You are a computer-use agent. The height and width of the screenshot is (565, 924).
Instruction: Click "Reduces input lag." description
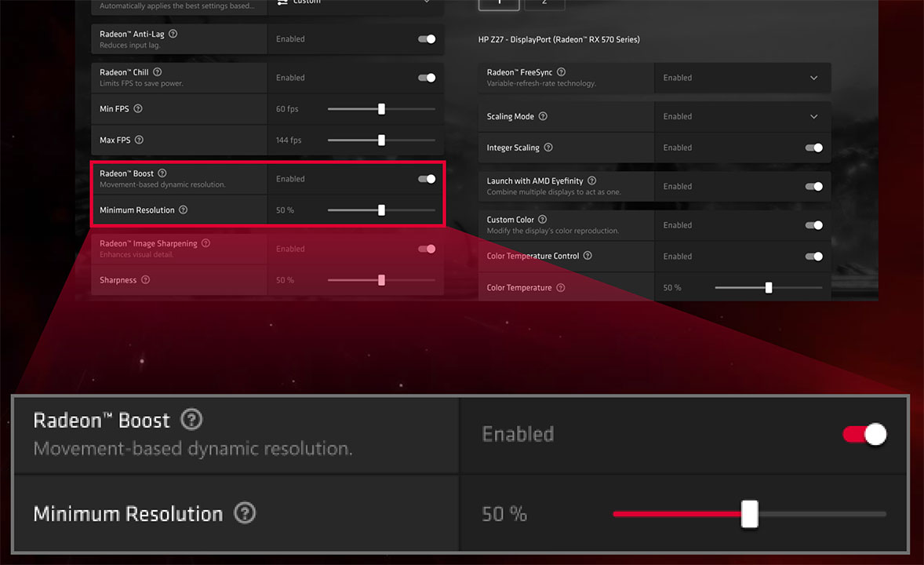point(129,46)
